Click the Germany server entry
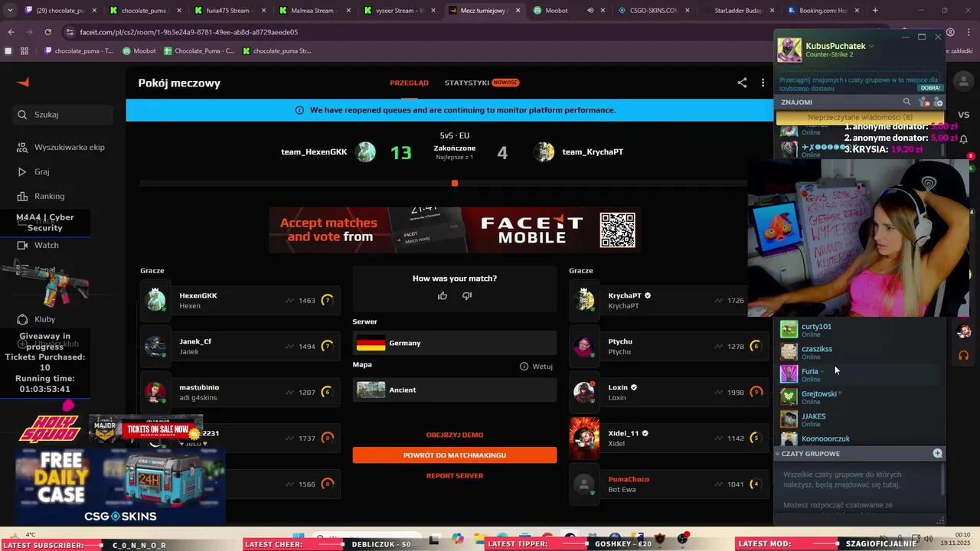Screen dimensions: 980x551 (x=455, y=343)
